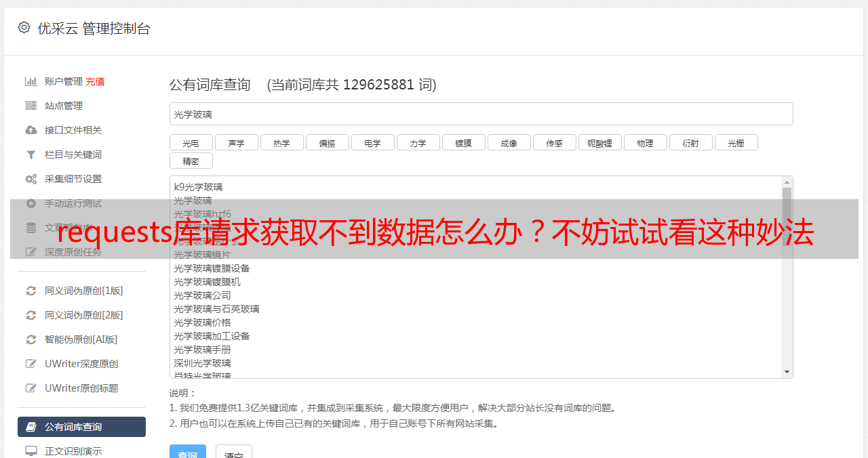Click edit icon next to UWriter深度原创
Viewport: 868px width, 458px height.
[x=31, y=364]
